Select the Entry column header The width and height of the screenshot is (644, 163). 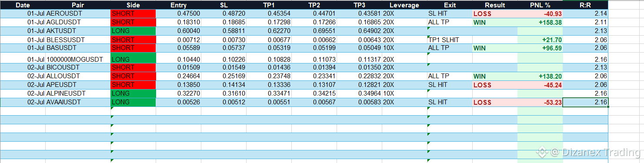pos(178,5)
